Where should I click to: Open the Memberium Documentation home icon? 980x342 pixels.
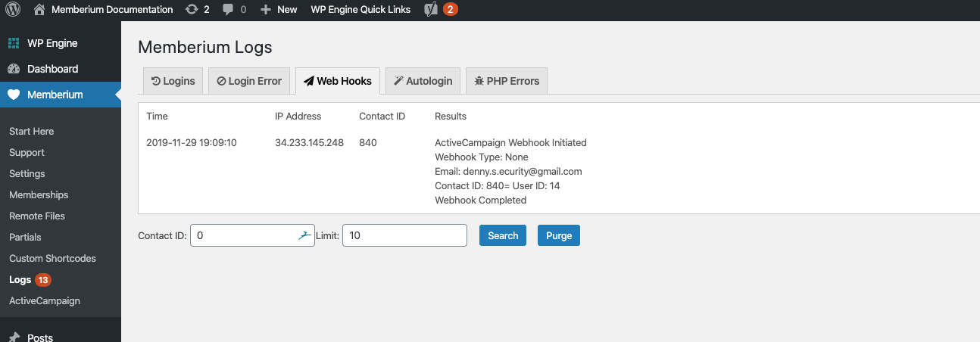click(39, 10)
